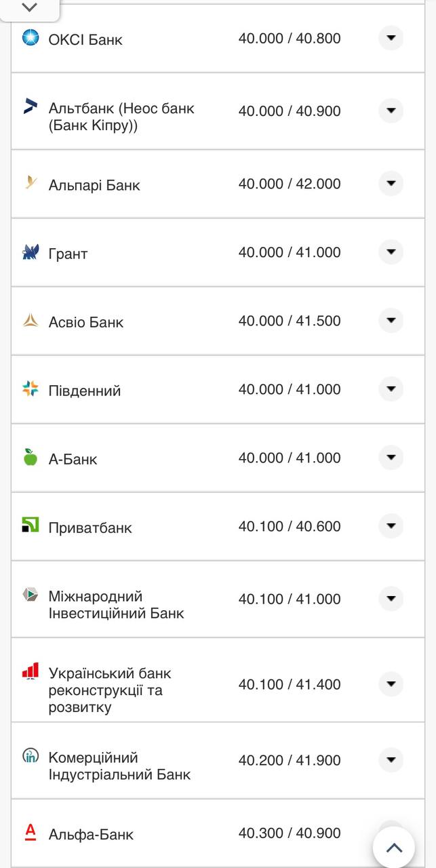
Task: Click the Грант bank logo icon
Action: pos(30,252)
